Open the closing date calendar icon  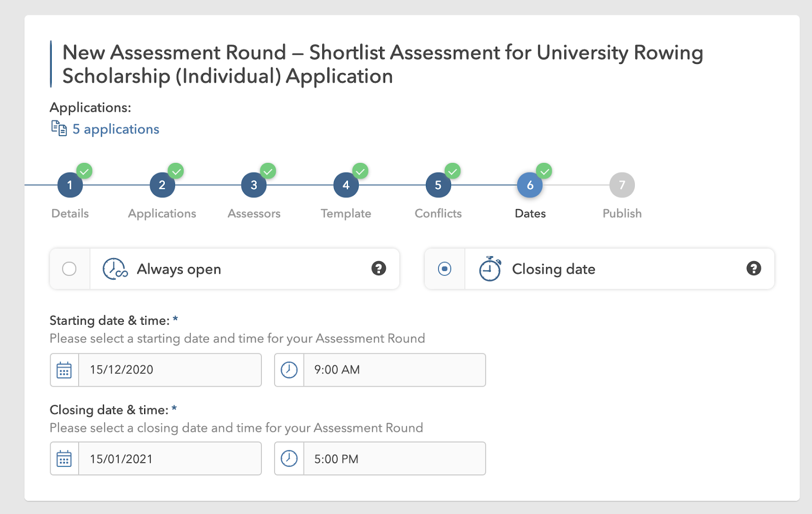click(x=64, y=459)
